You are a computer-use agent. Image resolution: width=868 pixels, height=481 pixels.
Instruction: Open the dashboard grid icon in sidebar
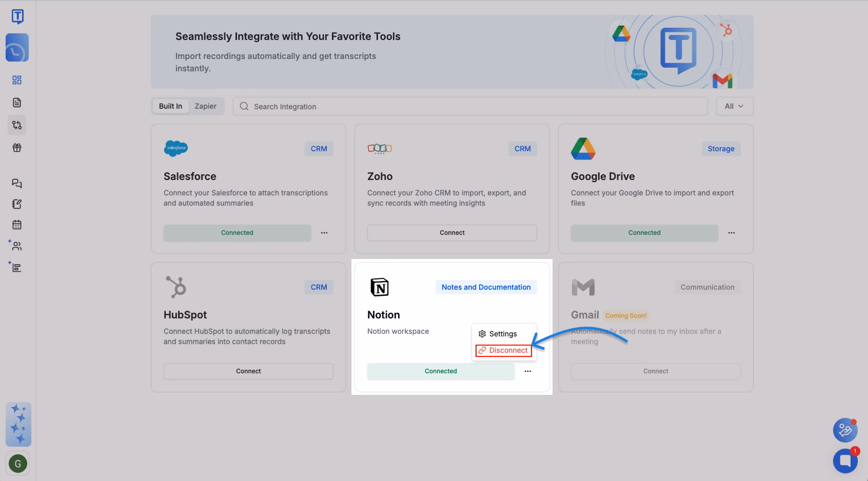pos(17,80)
